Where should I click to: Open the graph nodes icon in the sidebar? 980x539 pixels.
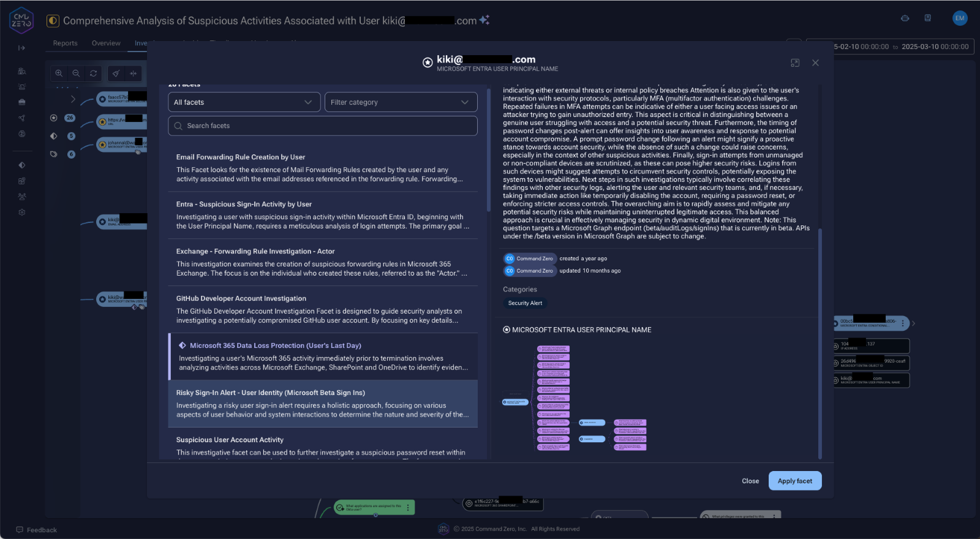pyautogui.click(x=22, y=118)
